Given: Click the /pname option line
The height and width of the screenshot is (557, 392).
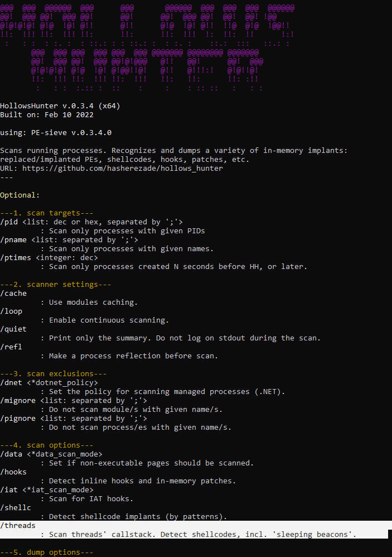Looking at the screenshot, I should point(69,240).
